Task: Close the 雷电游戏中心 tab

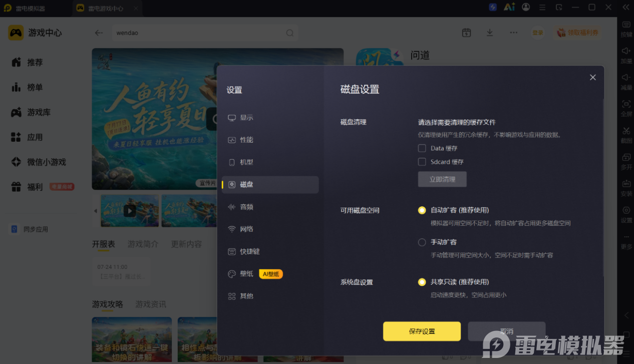Action: (136, 9)
